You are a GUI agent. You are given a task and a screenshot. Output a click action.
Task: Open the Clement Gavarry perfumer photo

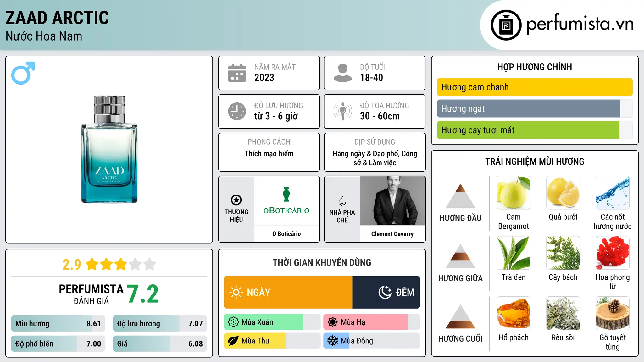[x=392, y=200]
